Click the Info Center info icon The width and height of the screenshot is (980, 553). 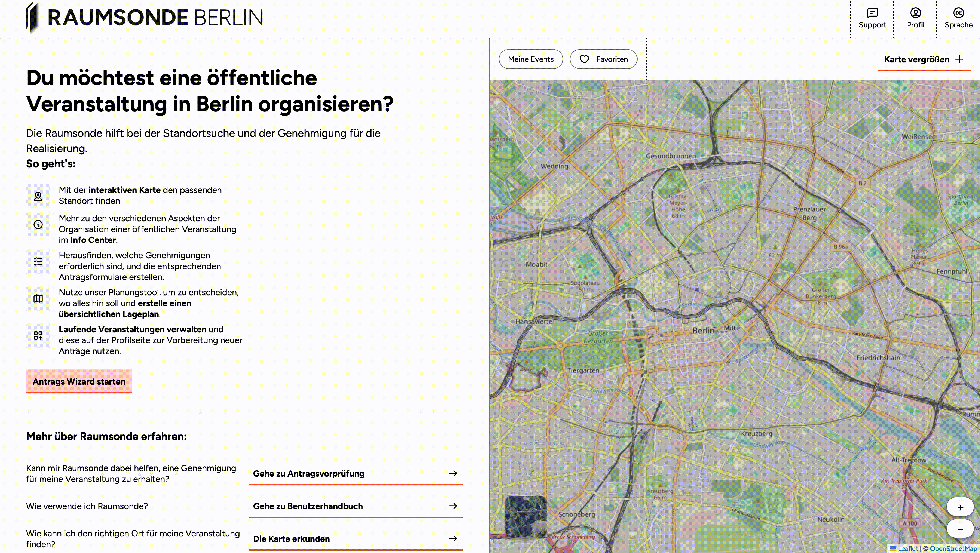[38, 225]
